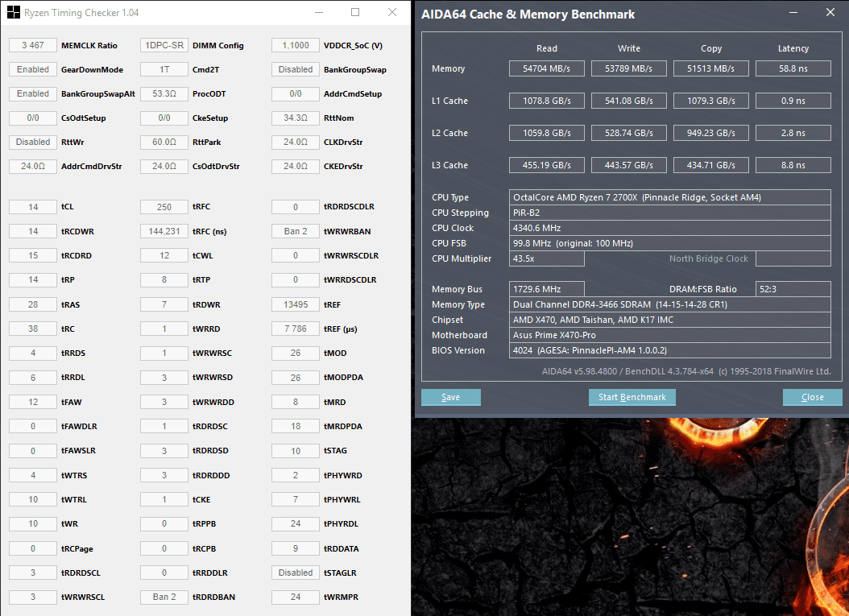Click the CPU Stepping PiR-B2 field
849x616 pixels.
pos(670,213)
